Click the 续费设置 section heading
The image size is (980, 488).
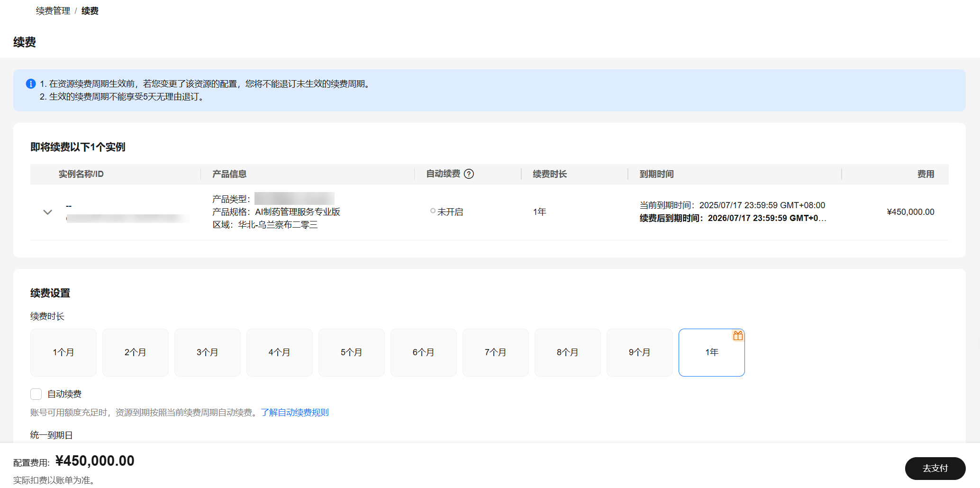[50, 293]
